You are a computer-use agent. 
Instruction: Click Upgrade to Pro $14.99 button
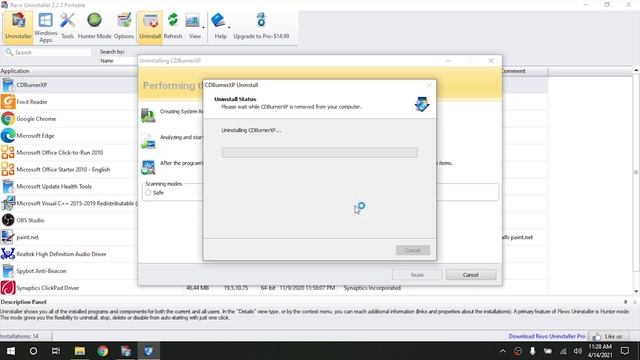(261, 27)
